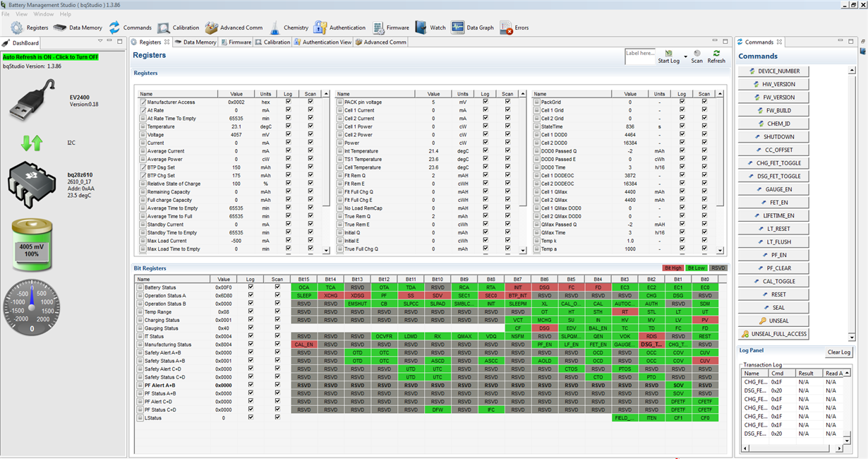Switch to the Data Memory tab
Screen dimensions: 868x459
tap(195, 42)
